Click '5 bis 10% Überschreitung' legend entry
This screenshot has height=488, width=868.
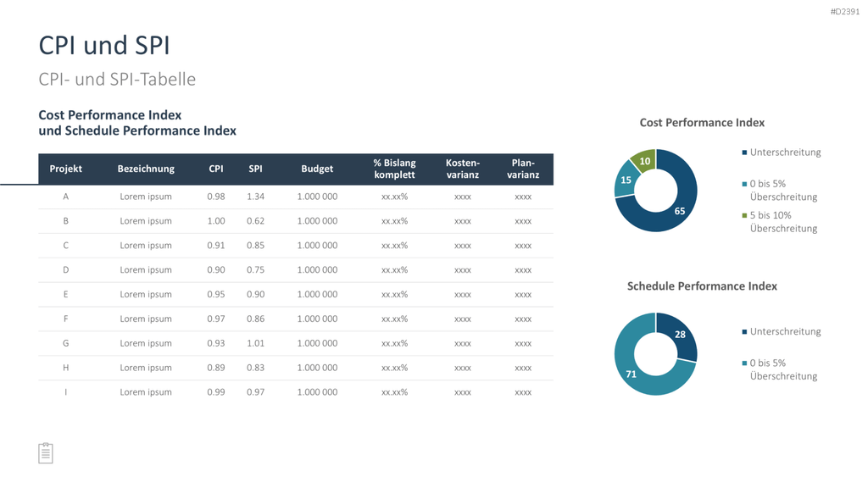point(780,222)
